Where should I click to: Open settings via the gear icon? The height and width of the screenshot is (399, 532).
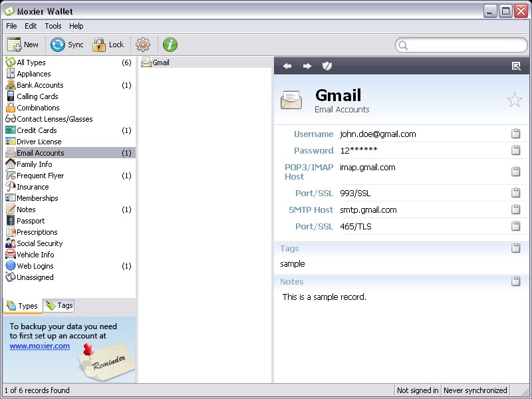[x=143, y=45]
